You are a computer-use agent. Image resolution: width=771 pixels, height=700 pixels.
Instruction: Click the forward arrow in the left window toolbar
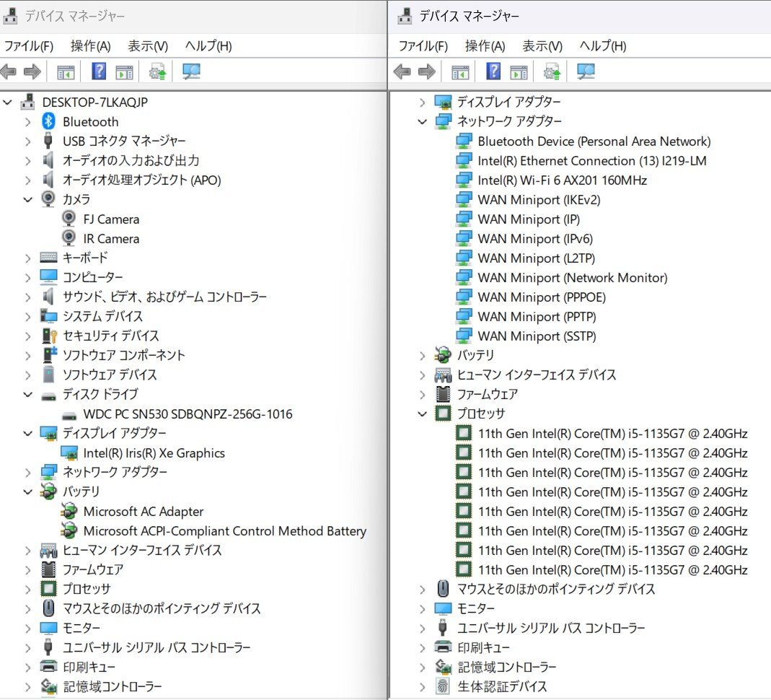coord(32,71)
